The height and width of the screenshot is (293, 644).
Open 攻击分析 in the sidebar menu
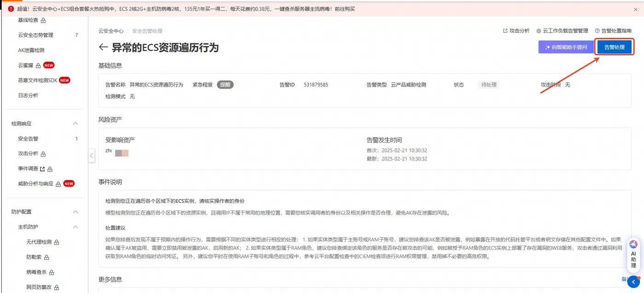(x=28, y=153)
